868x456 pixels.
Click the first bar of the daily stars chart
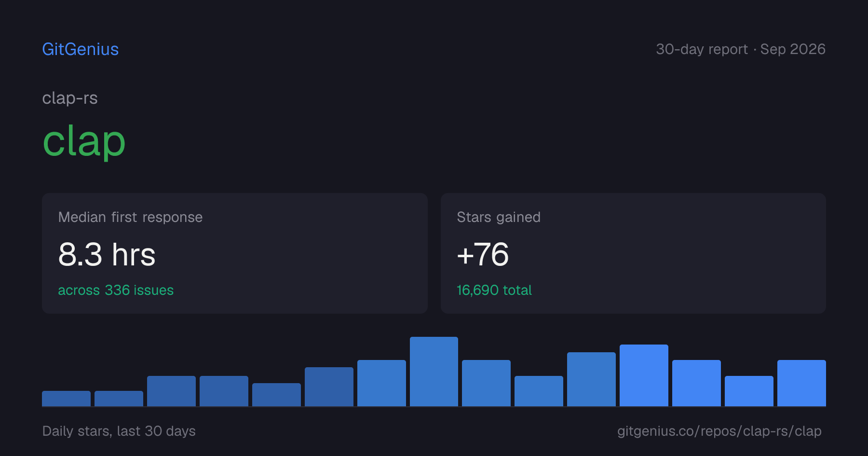tap(66, 399)
